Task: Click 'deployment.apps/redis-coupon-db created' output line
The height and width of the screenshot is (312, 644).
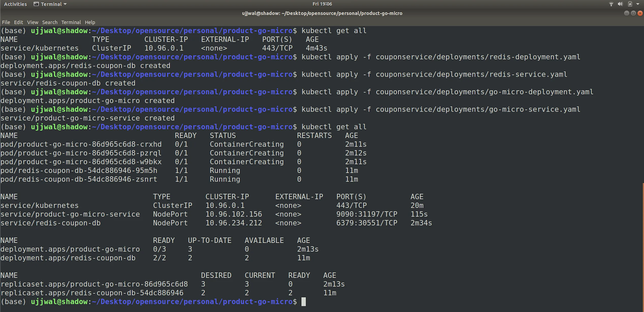Action: 85,66
